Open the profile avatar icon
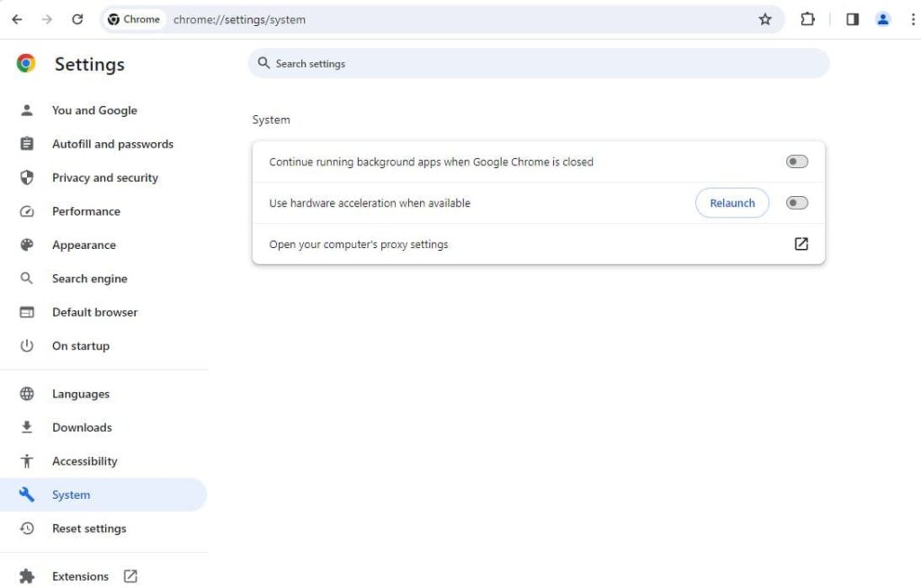921x588 pixels. pyautogui.click(x=883, y=19)
